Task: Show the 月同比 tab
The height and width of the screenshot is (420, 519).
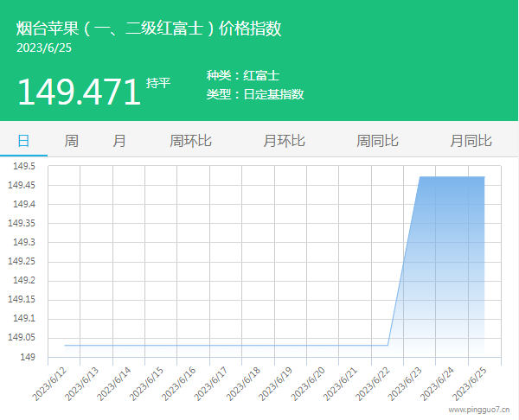Action: coord(471,140)
